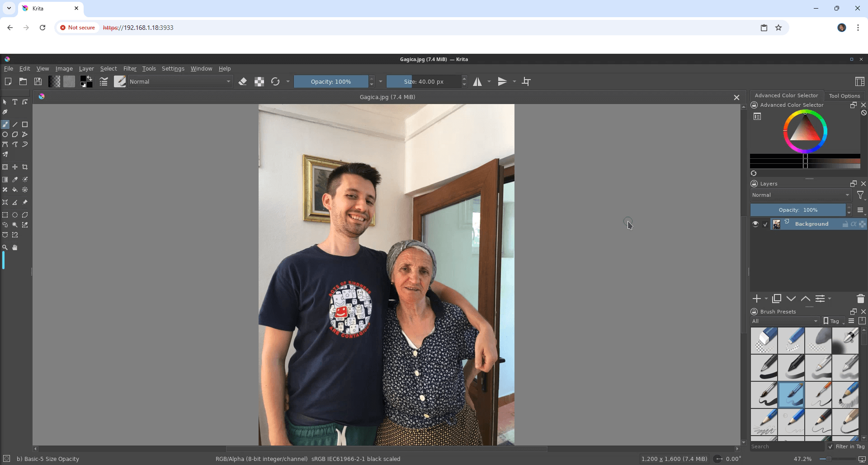
Task: Select the Shape Select arrow tool
Action: click(5, 102)
